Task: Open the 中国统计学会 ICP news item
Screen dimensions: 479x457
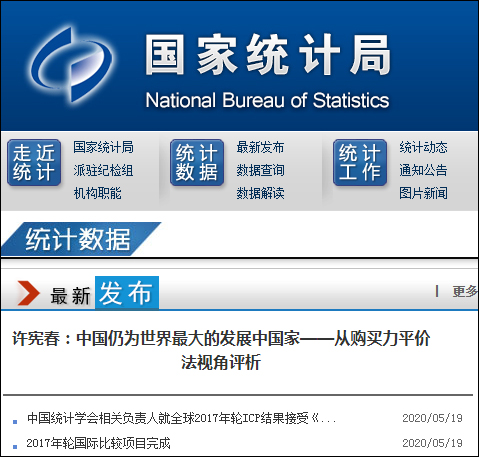Action: point(182,418)
